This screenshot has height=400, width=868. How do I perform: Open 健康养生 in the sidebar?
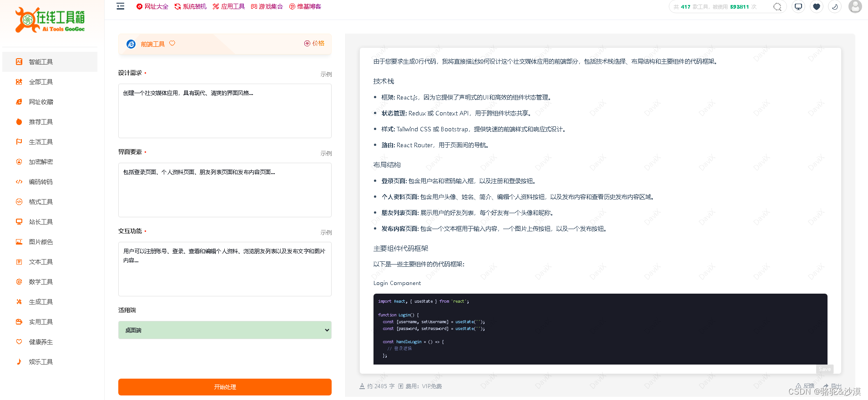[x=50, y=342]
